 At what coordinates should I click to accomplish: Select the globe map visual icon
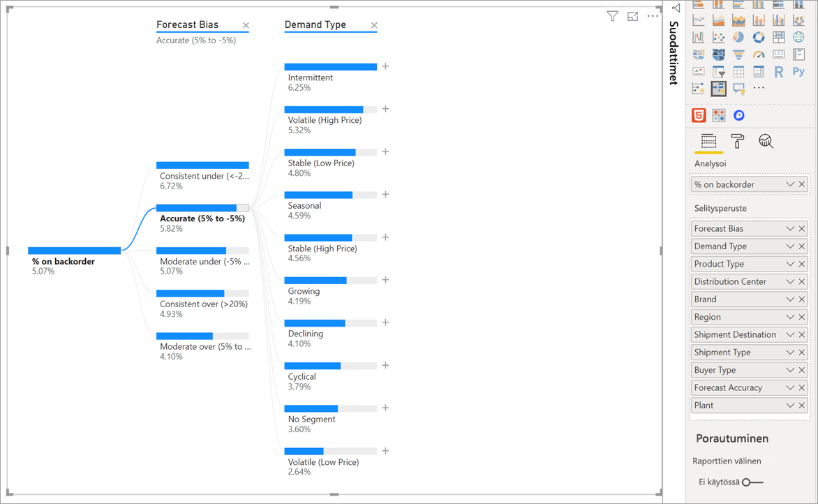[x=798, y=37]
